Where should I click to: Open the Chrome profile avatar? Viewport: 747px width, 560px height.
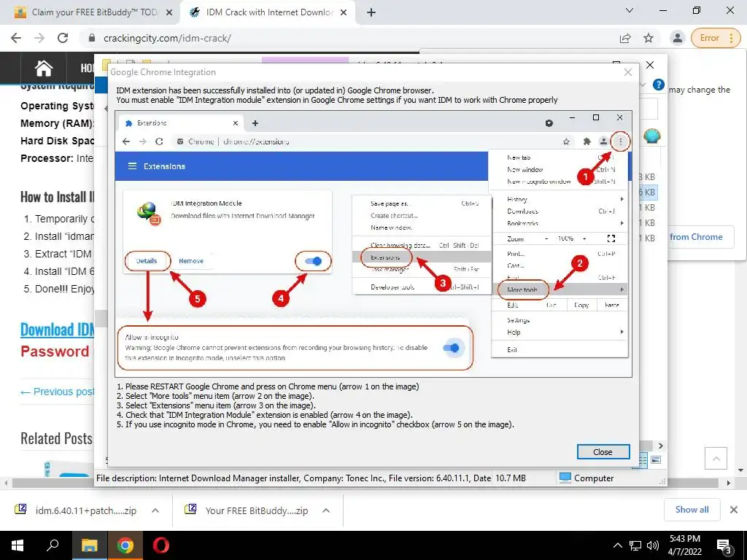click(x=677, y=38)
